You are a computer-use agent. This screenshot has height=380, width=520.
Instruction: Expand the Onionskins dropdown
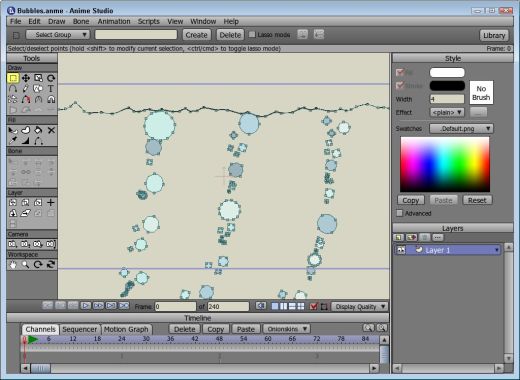coord(287,329)
